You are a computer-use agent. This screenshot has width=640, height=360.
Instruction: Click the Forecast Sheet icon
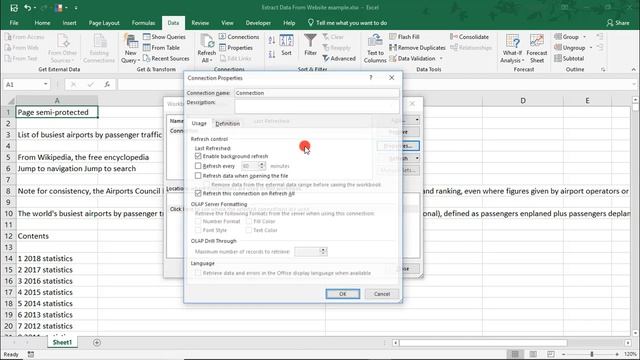[x=537, y=49]
